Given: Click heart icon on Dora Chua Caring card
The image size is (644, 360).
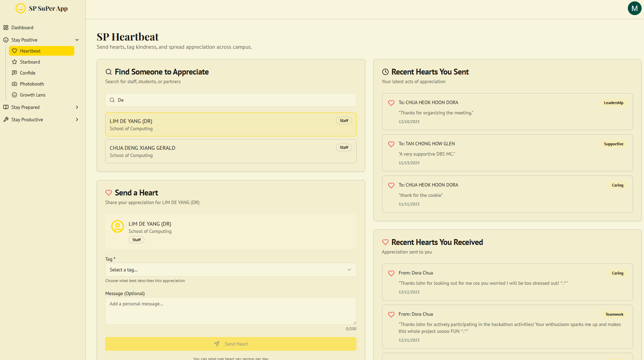Looking at the screenshot, I should [x=391, y=273].
